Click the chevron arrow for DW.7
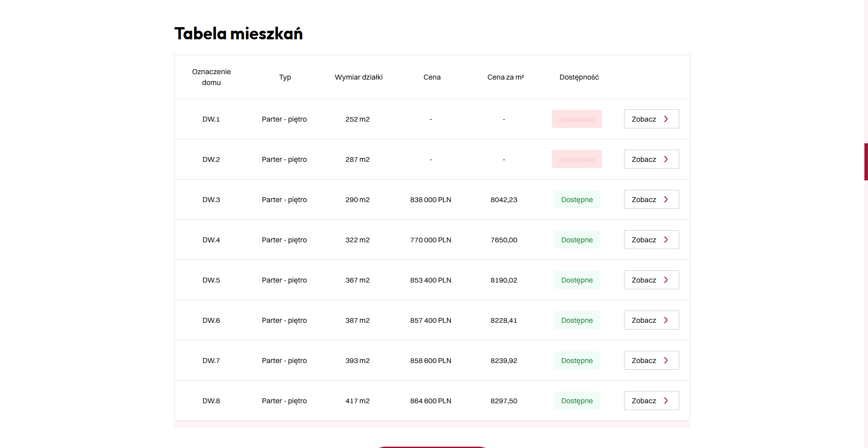Viewport: 868px width, 448px height. click(x=666, y=360)
